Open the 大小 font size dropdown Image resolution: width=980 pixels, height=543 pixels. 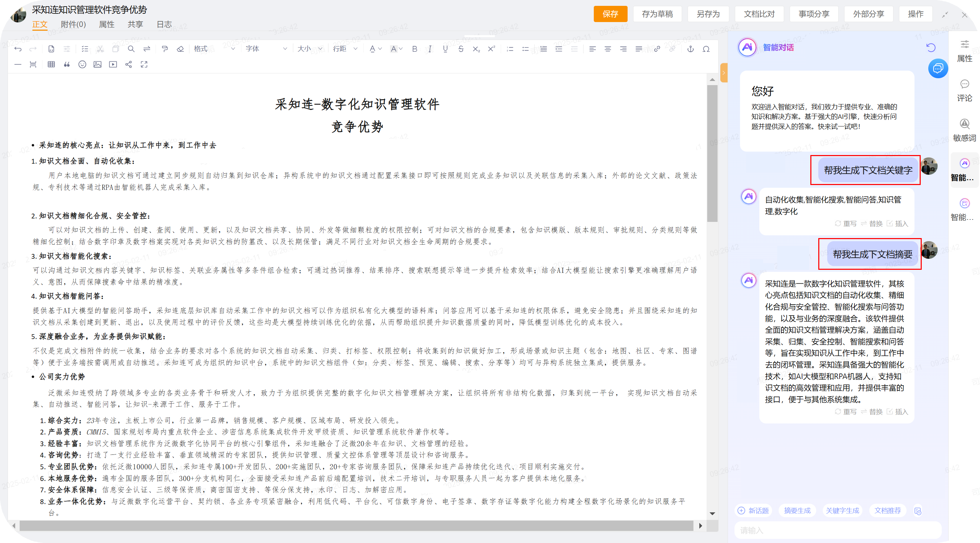[x=310, y=49]
